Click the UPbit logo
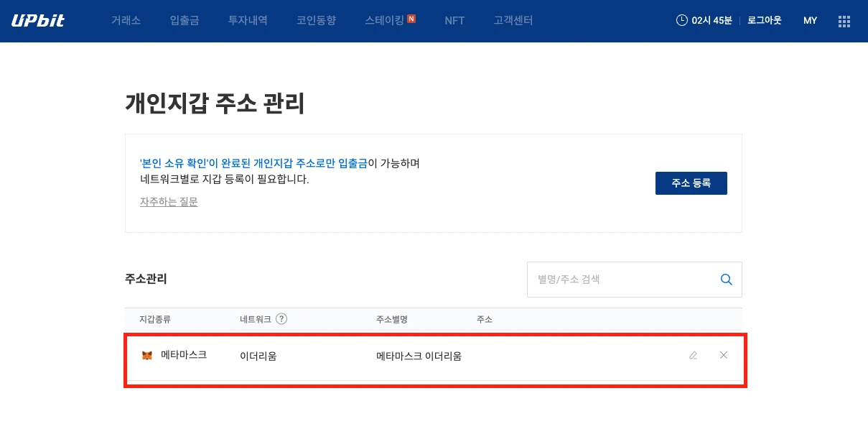 (38, 20)
